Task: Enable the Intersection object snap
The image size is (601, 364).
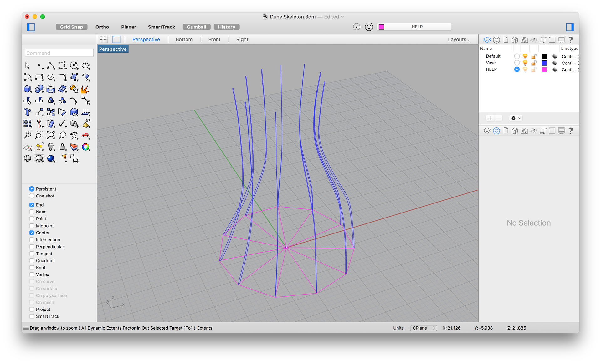Action: [x=32, y=240]
